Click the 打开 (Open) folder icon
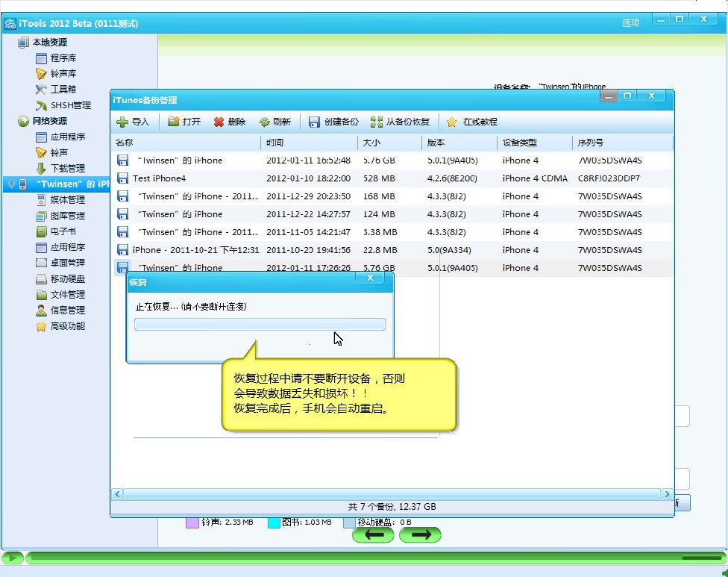This screenshot has width=728, height=577. click(x=173, y=122)
